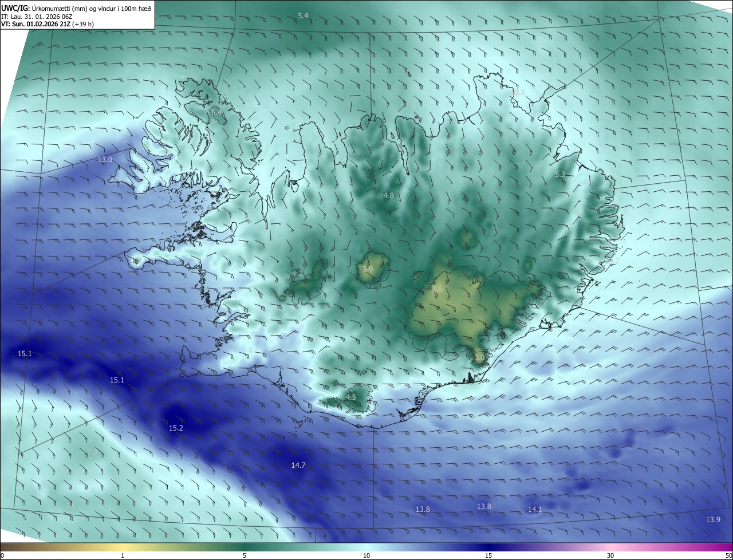Viewport: 733px width, 560px height.
Task: Click the legend tick label 1
Action: click(x=123, y=555)
